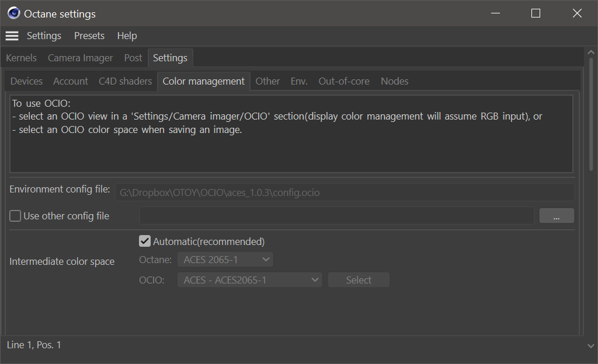This screenshot has width=598, height=364.
Task: Click the scrollbar up arrow
Action: (x=591, y=54)
